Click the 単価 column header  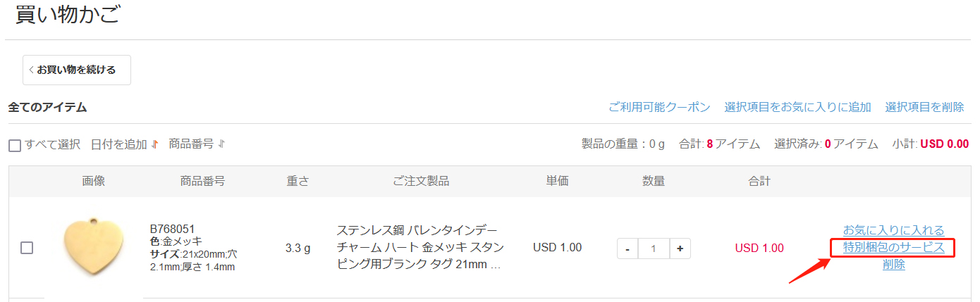point(557,181)
